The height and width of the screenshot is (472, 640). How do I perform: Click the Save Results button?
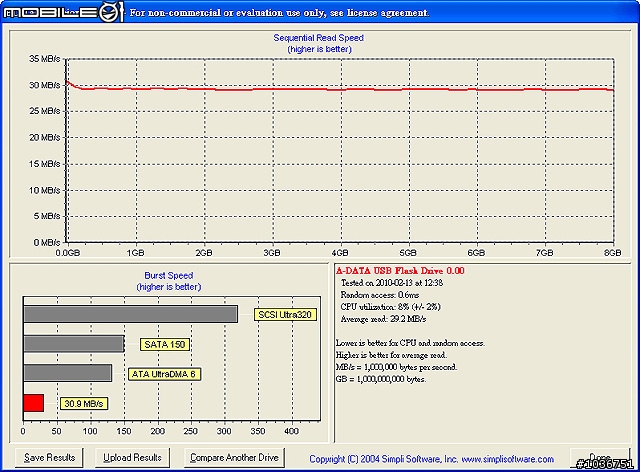(49, 458)
